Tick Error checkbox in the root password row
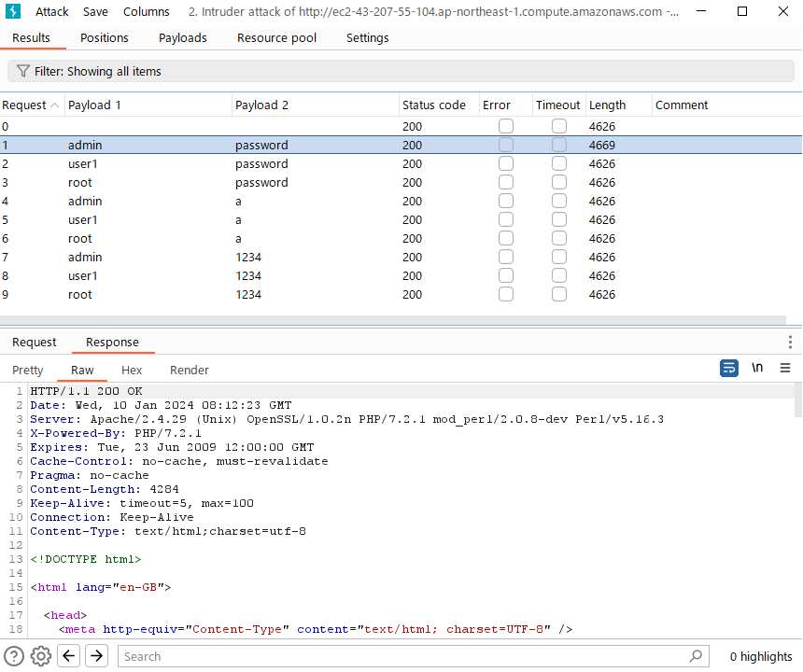 pos(506,182)
